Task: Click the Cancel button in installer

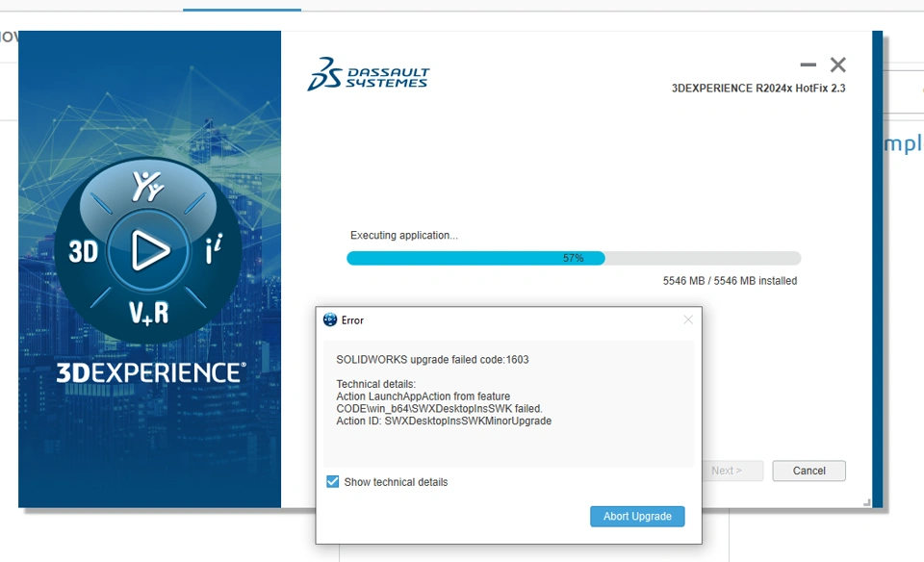Action: [808, 471]
